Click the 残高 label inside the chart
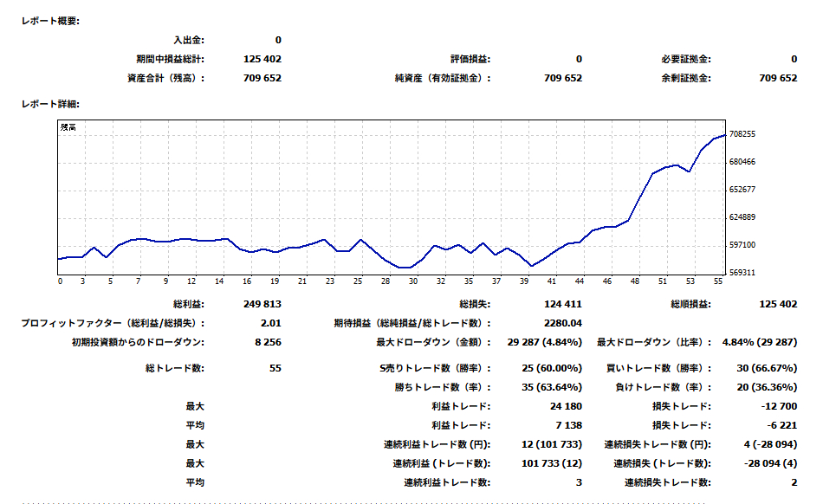The width and height of the screenshot is (823, 504). tap(68, 127)
